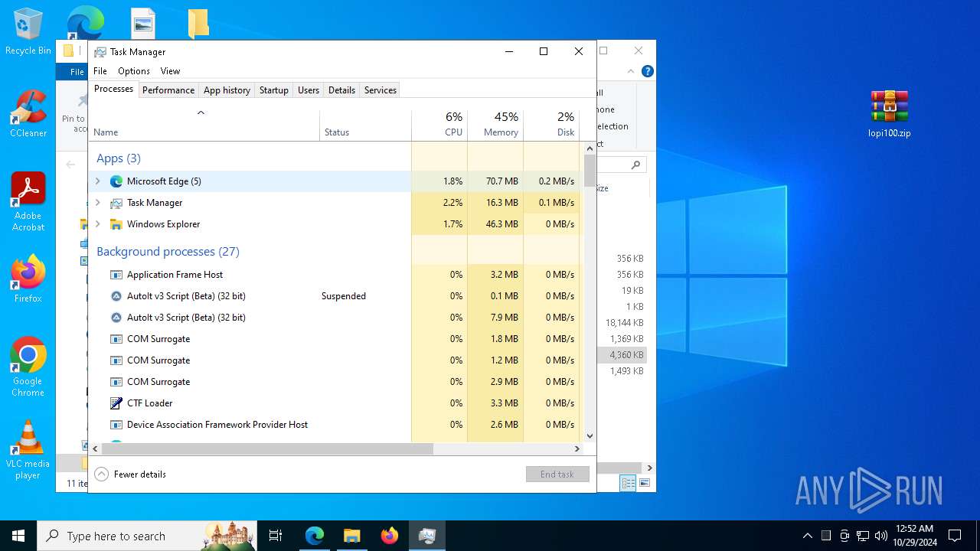Click the File Explorer help icon
980x551 pixels.
pyautogui.click(x=647, y=71)
